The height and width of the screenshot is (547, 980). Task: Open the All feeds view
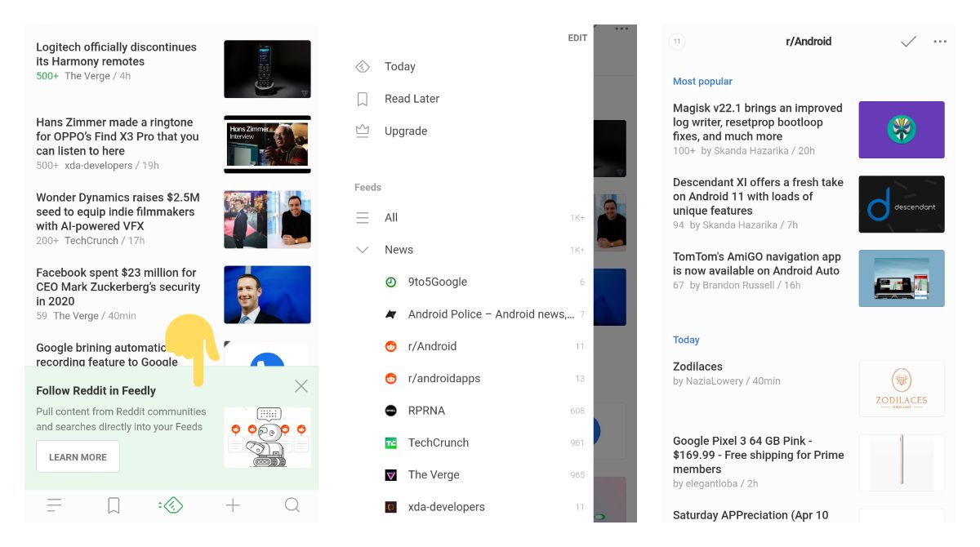390,217
